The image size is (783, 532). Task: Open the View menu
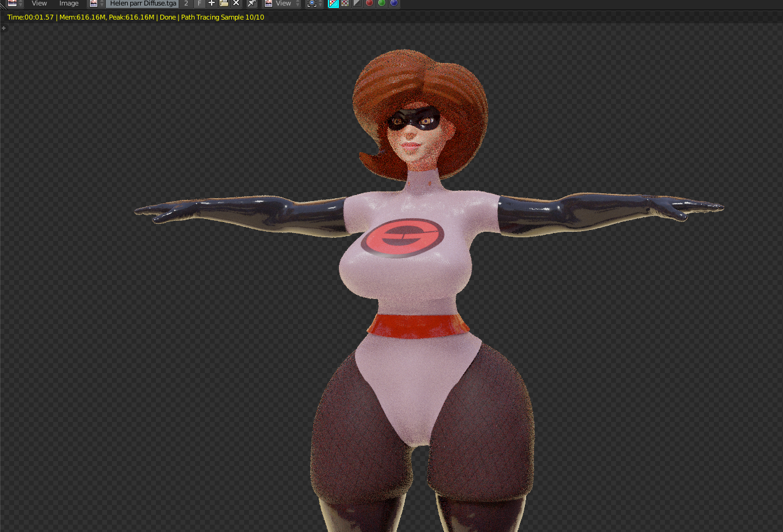[x=39, y=4]
